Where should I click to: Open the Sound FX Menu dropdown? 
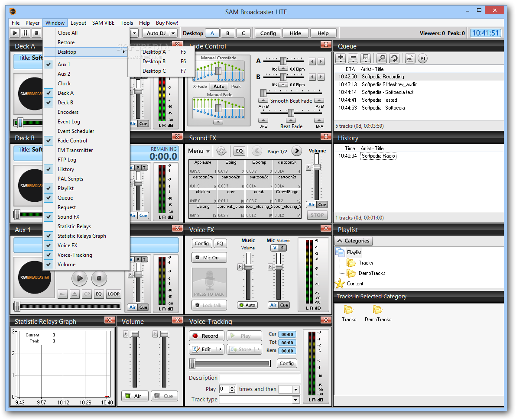(x=199, y=151)
